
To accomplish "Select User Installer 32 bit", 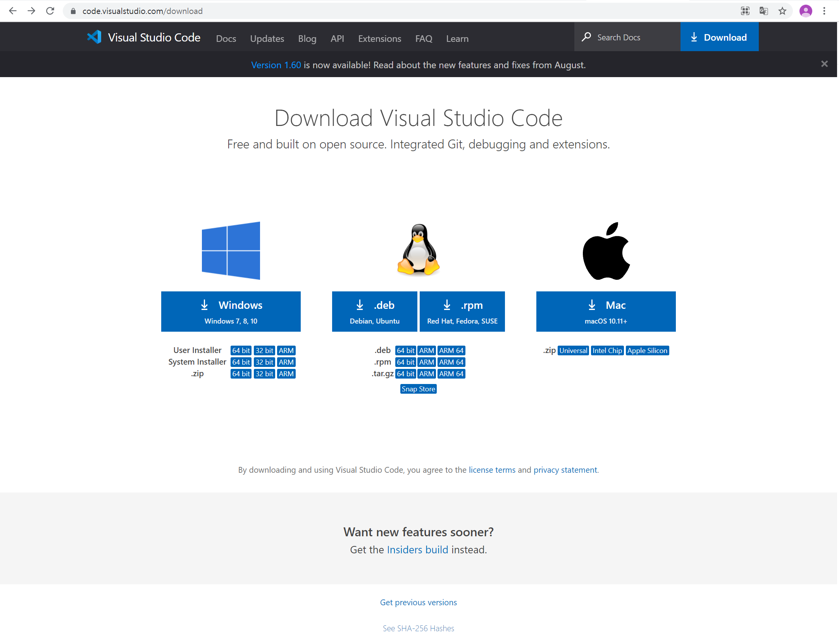I will tap(264, 351).
